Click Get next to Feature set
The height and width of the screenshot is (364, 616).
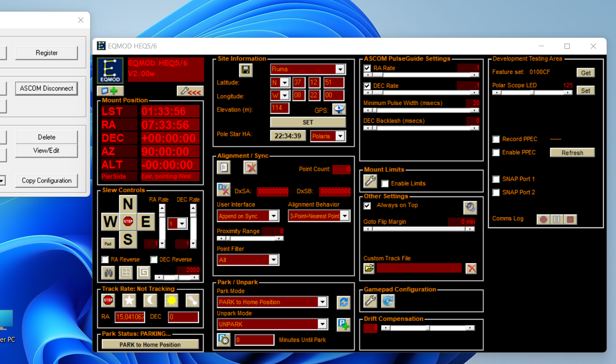tap(585, 73)
